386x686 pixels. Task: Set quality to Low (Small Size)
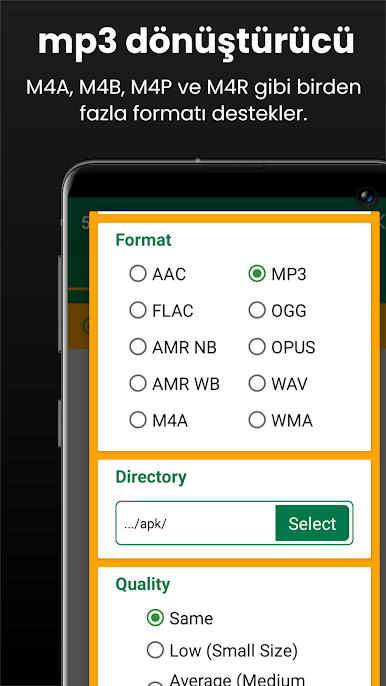coord(155,650)
